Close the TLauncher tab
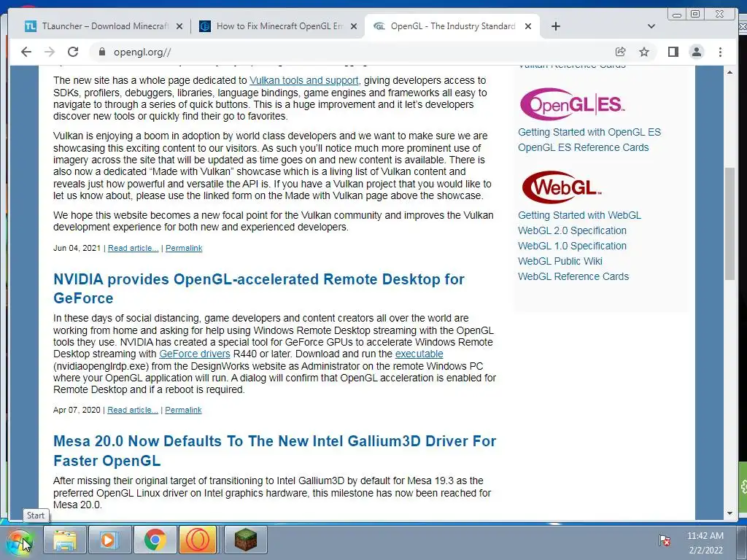This screenshot has width=747, height=560. [179, 27]
